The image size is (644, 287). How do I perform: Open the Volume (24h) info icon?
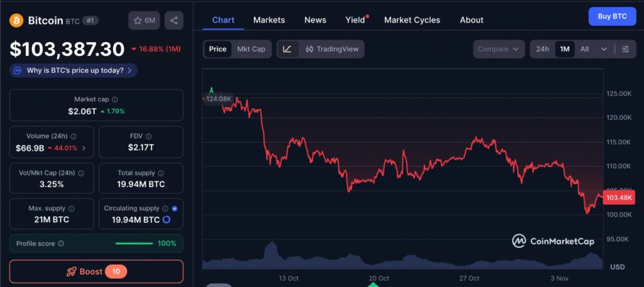point(73,136)
